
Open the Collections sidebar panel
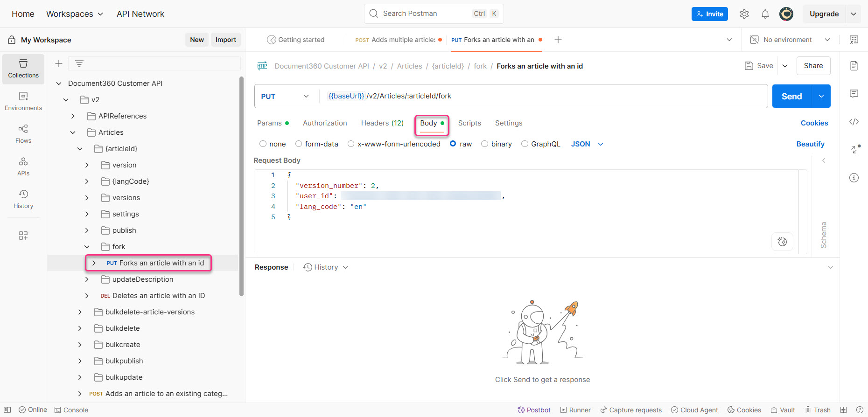[x=23, y=69]
